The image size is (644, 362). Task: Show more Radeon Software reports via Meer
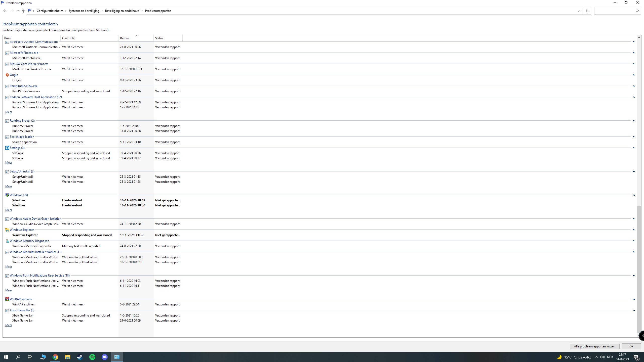pyautogui.click(x=9, y=112)
